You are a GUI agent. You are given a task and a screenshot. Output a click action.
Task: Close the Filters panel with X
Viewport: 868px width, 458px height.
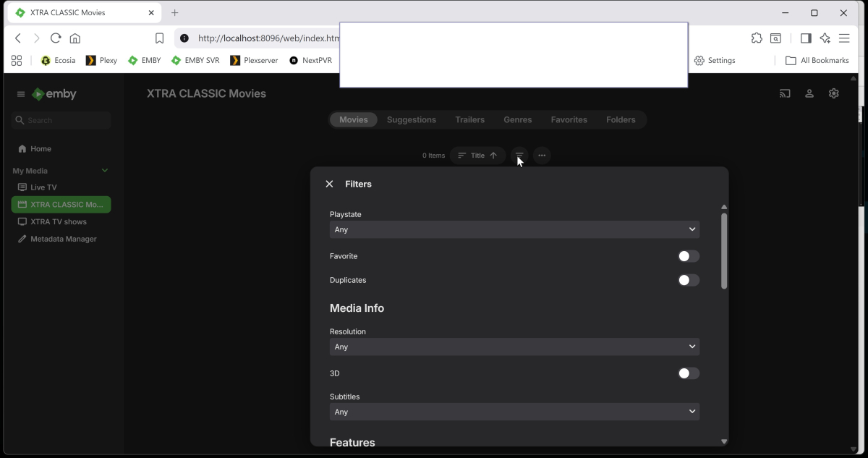329,184
